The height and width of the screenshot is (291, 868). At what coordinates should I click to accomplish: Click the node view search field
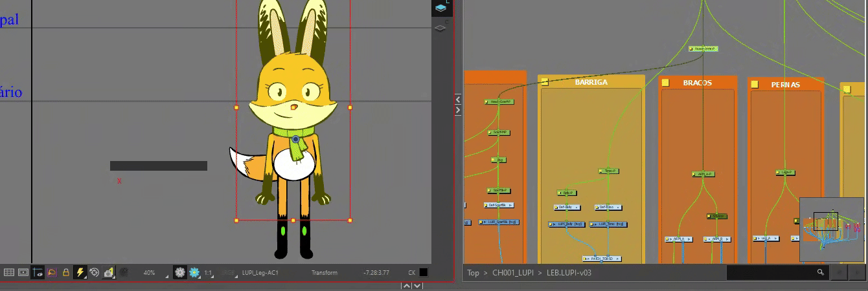[x=771, y=273]
